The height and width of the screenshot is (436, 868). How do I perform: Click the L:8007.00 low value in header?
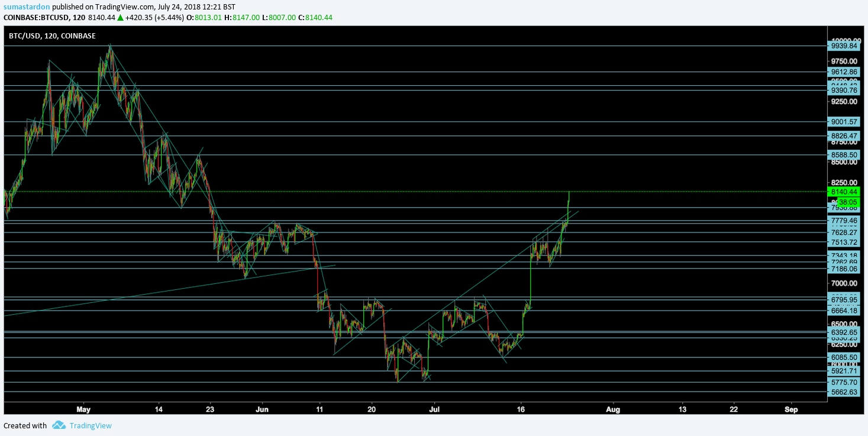tap(279, 18)
